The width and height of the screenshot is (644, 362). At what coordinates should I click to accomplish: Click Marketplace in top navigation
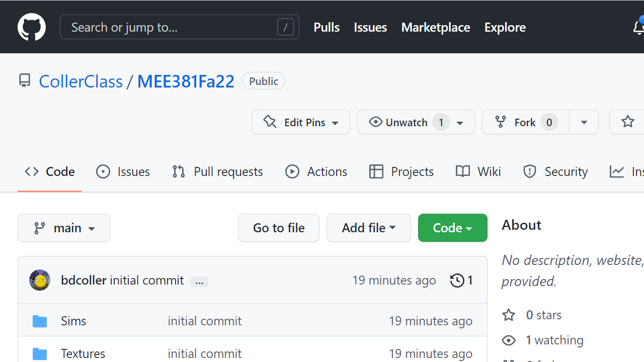[436, 27]
